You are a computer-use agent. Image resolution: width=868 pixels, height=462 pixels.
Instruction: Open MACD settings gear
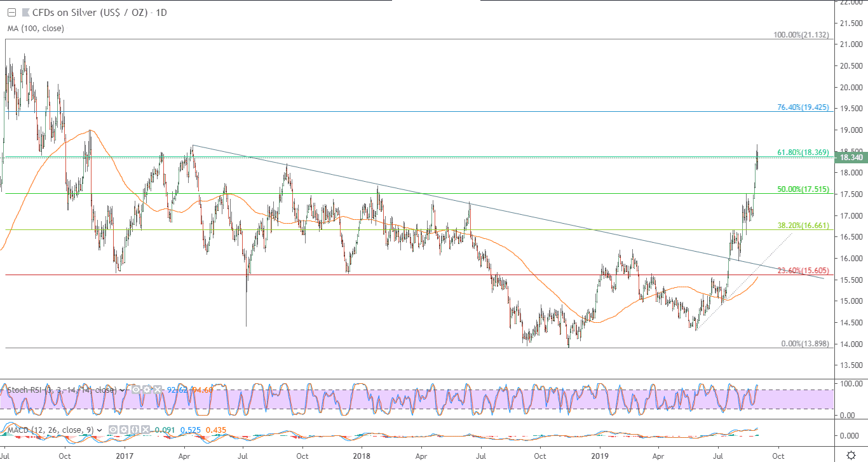pyautogui.click(x=123, y=430)
